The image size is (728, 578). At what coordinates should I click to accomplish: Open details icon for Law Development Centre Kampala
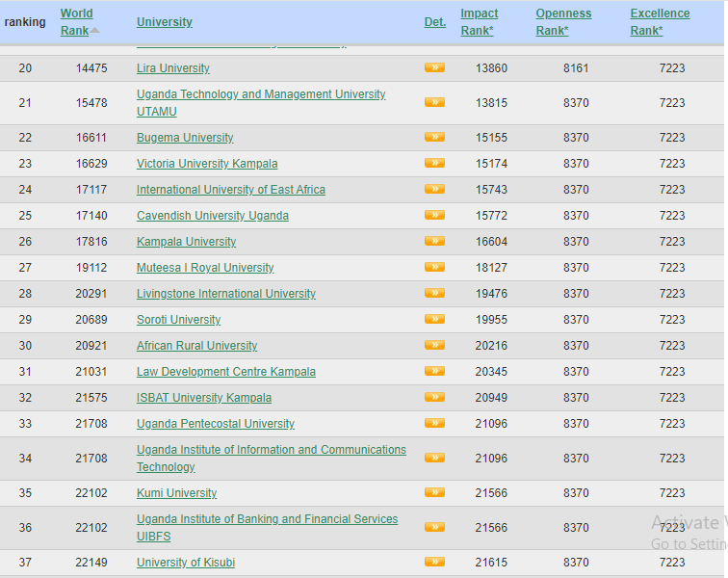coord(434,371)
